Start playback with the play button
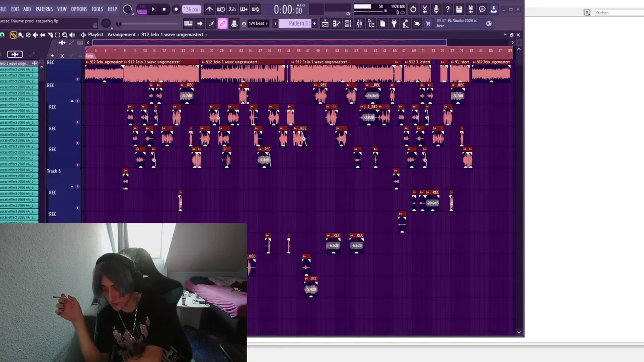The height and width of the screenshot is (362, 644). (x=153, y=9)
